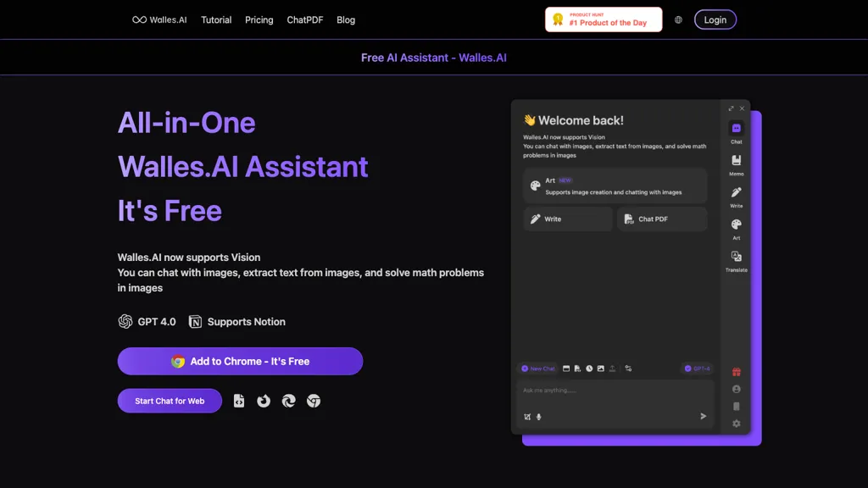Click the Microsoft Edge browser icon
868x488 pixels.
click(288, 401)
